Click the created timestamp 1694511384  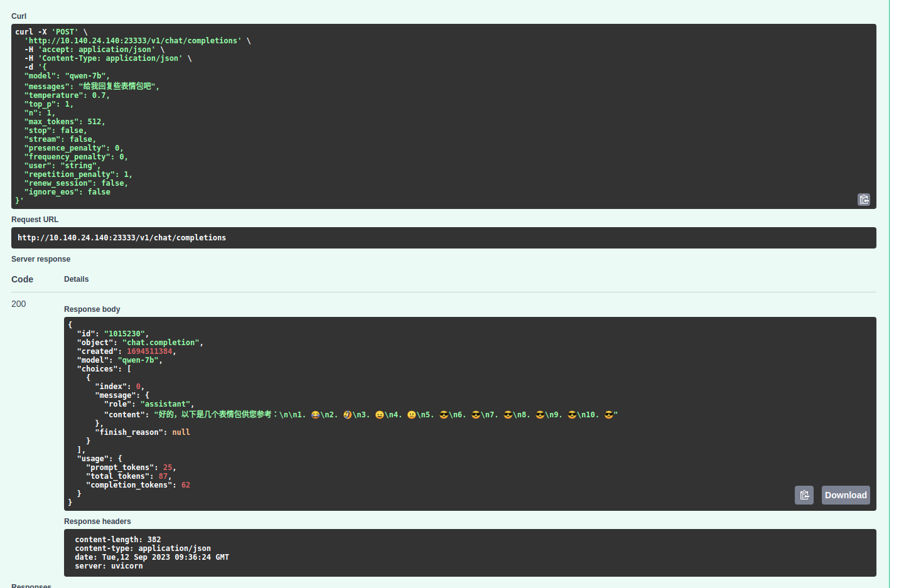pos(149,351)
